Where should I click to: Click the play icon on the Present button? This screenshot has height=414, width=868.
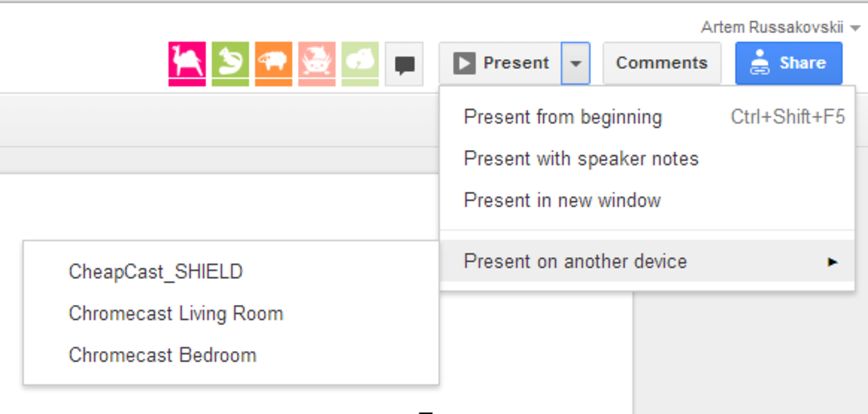[465, 63]
